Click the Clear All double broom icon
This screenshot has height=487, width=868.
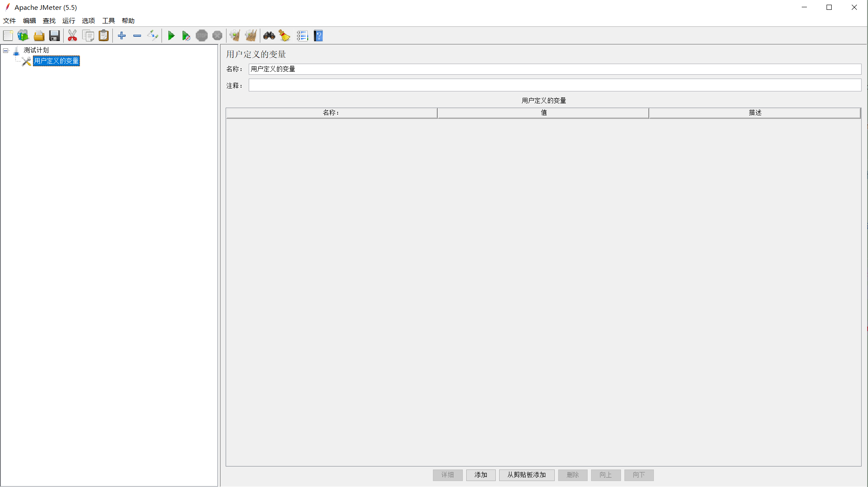click(251, 36)
